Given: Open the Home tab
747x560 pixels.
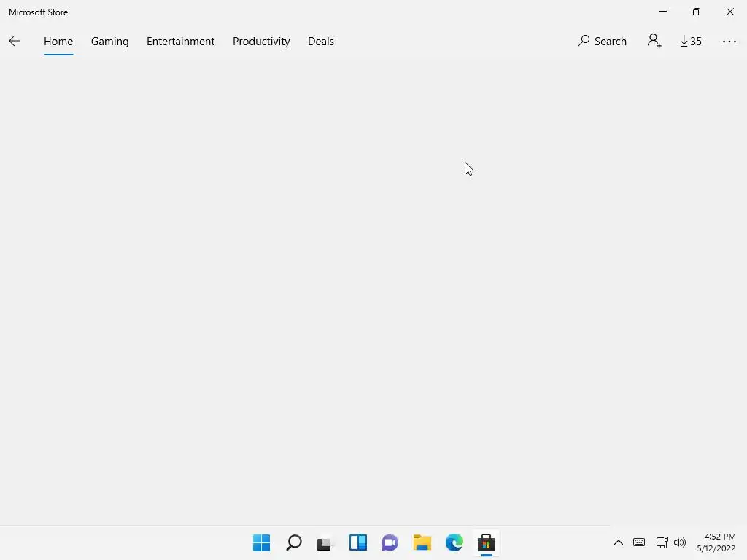Looking at the screenshot, I should 58,42.
